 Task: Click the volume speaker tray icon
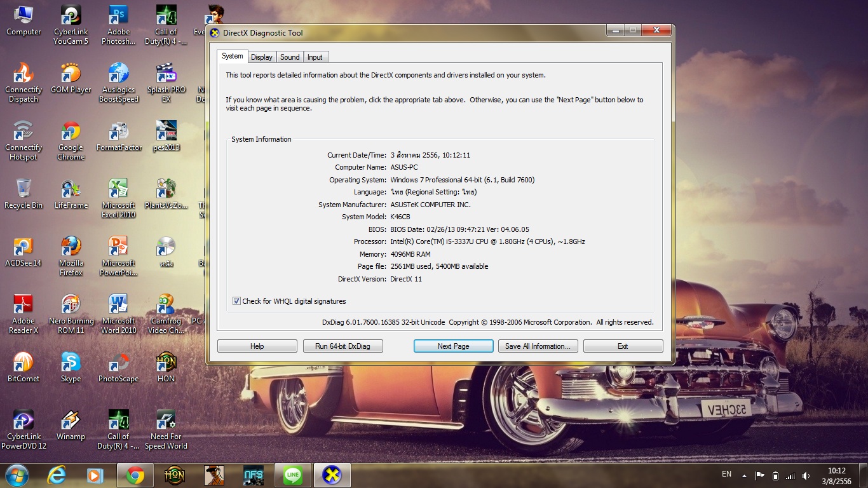(x=806, y=475)
